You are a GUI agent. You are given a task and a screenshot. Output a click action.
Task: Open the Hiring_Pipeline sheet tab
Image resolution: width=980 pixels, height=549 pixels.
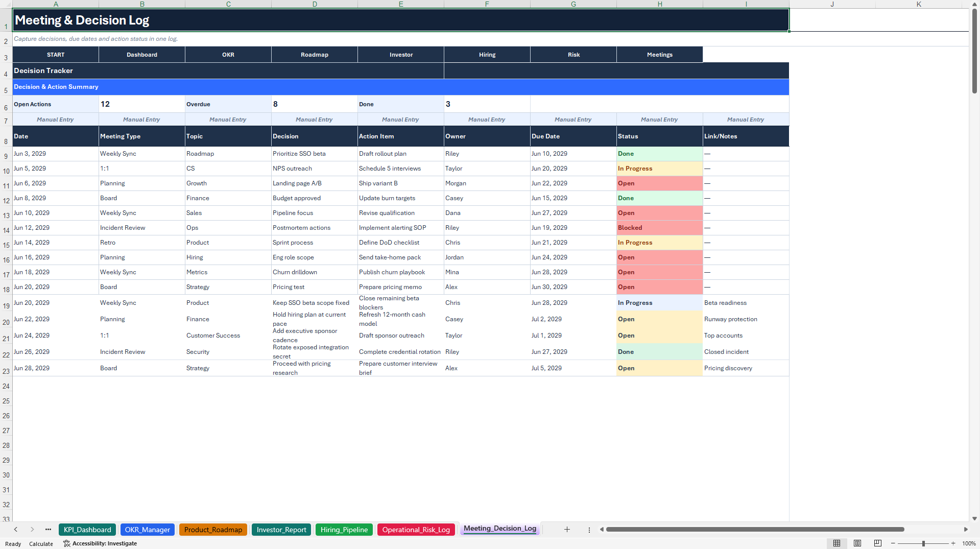point(344,530)
